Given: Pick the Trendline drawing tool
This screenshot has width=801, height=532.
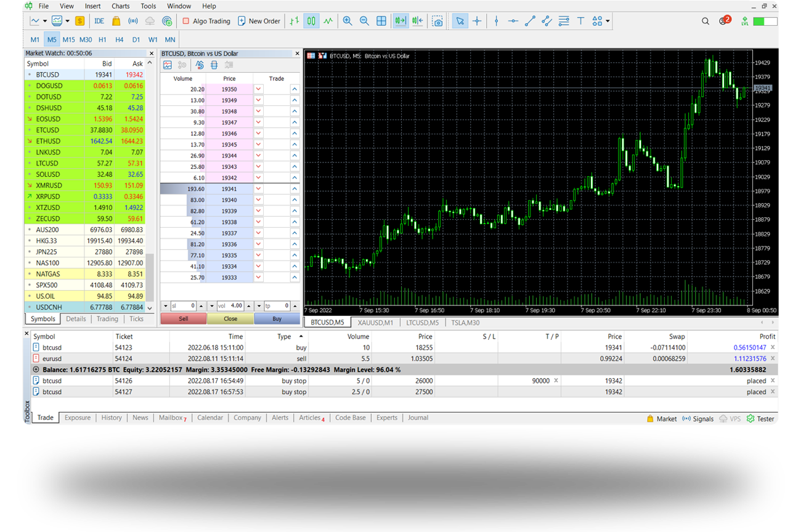Looking at the screenshot, I should (530, 21).
